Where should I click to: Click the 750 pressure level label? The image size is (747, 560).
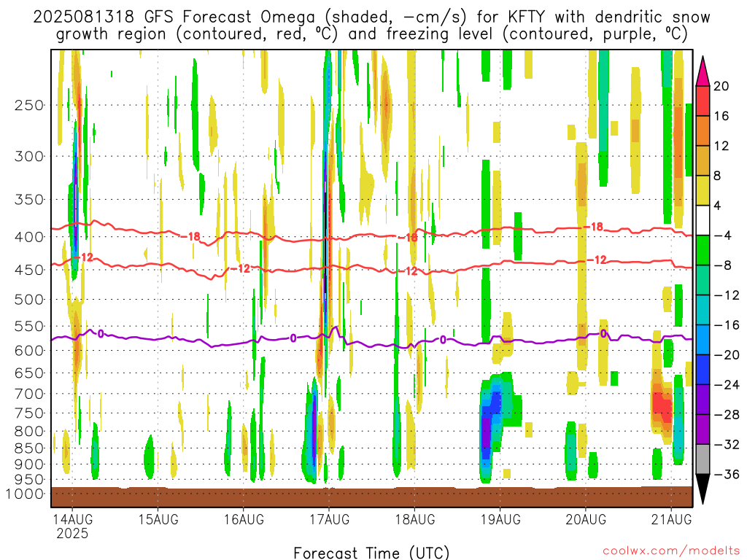pyautogui.click(x=29, y=413)
